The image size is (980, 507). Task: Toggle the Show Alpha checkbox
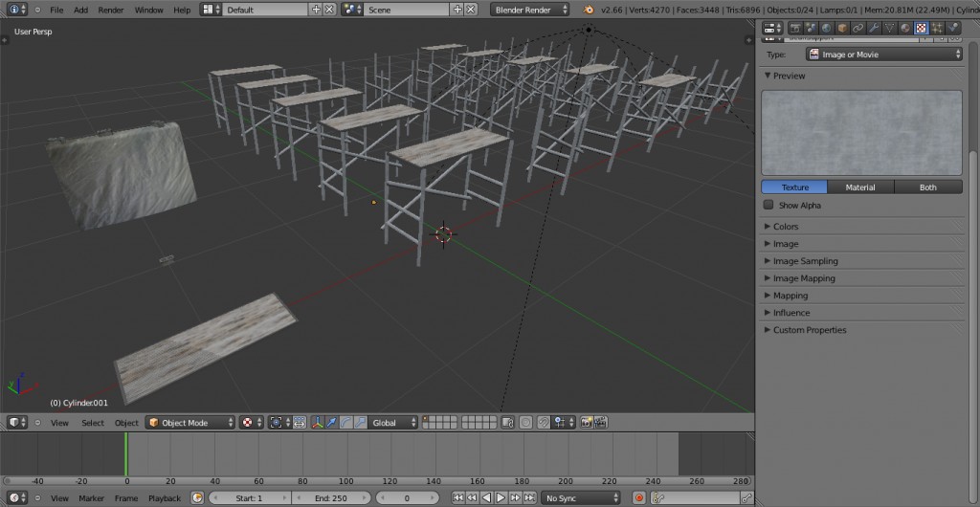tap(768, 205)
